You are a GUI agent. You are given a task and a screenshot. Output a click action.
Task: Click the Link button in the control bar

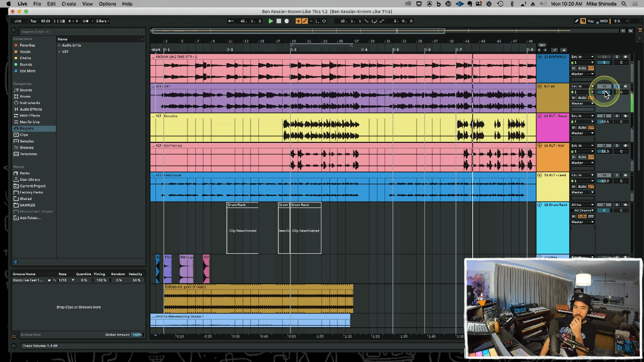click(x=18, y=21)
